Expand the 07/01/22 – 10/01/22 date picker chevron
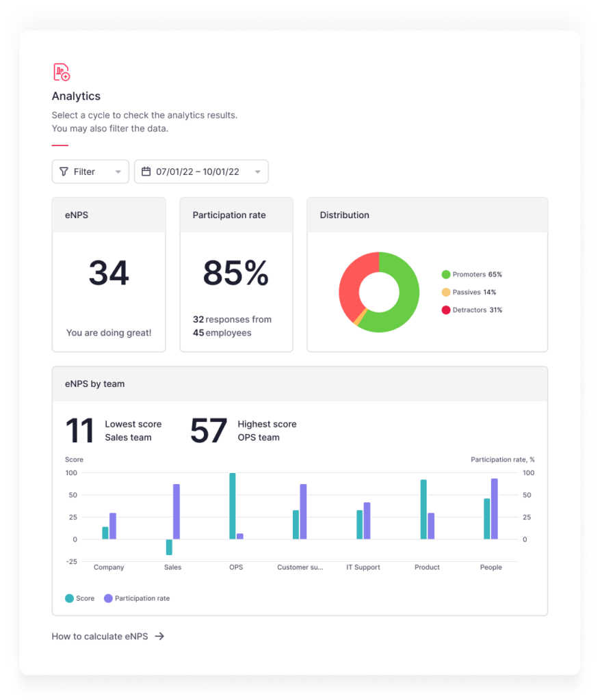Screen dimensions: 600x700 click(x=257, y=172)
